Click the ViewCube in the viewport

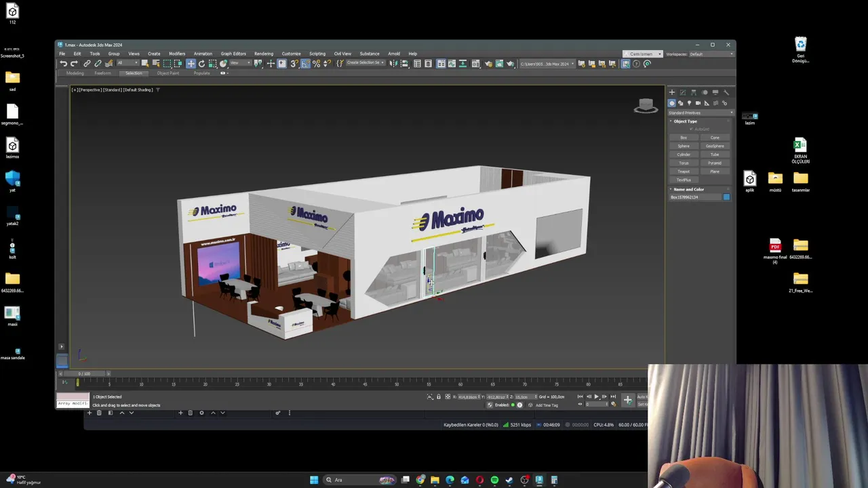pos(646,106)
